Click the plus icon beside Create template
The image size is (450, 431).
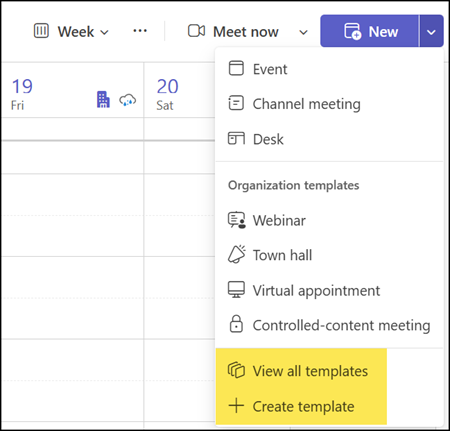(236, 406)
